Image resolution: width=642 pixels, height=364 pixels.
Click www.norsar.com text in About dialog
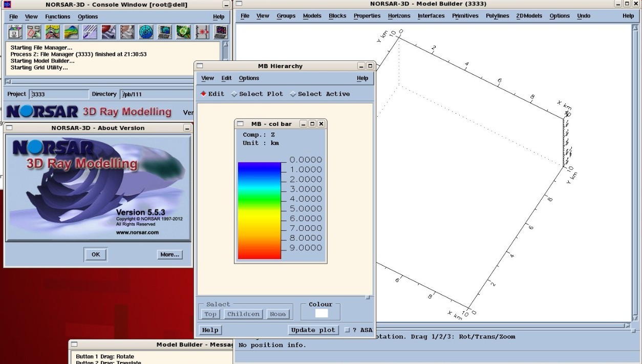pos(137,232)
